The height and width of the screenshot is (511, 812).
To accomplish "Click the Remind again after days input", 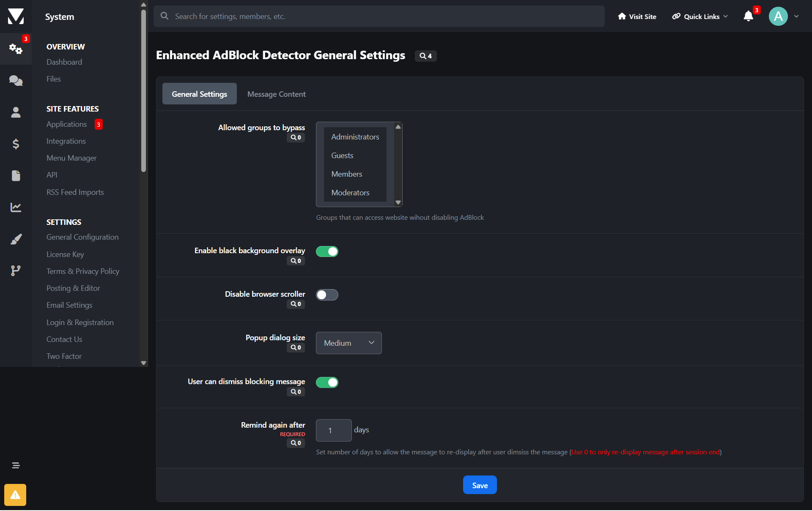I will [x=334, y=430].
